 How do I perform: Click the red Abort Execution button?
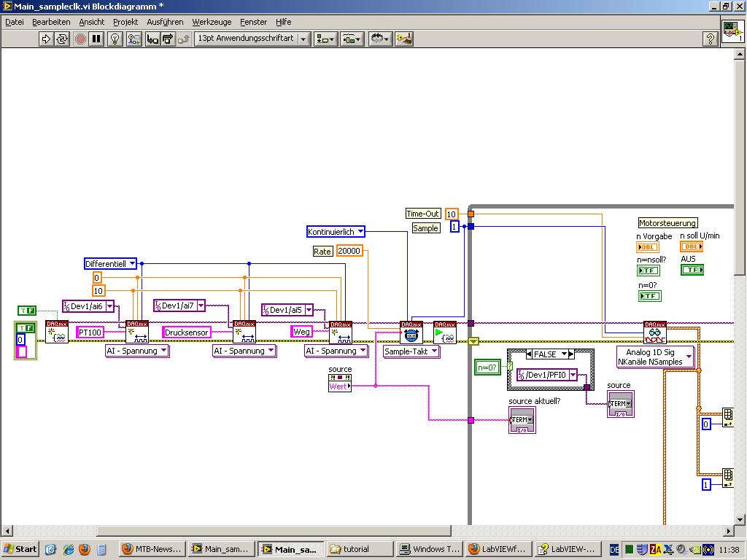pos(80,39)
